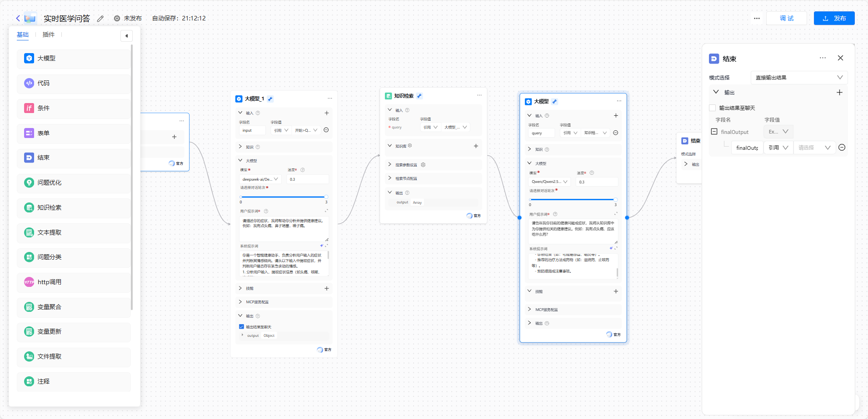The image size is (868, 419).
Task: Remove the input field row in the 大模型_1 node
Action: [326, 130]
